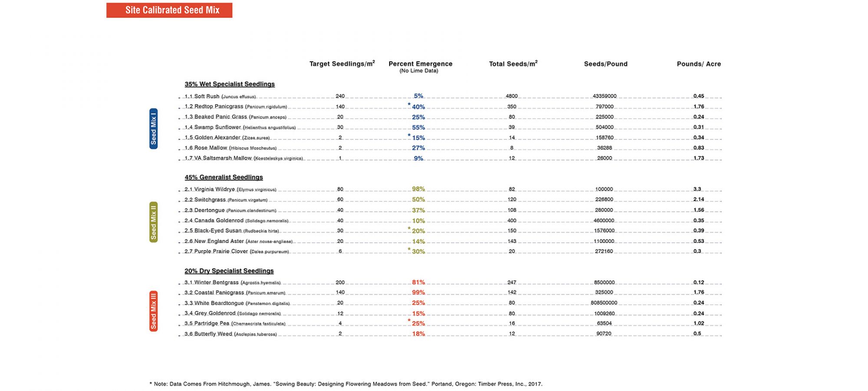Image resolution: width=868 pixels, height=391 pixels.
Task: Click the Site Calibrated Seed Mix banner
Action: 169,10
